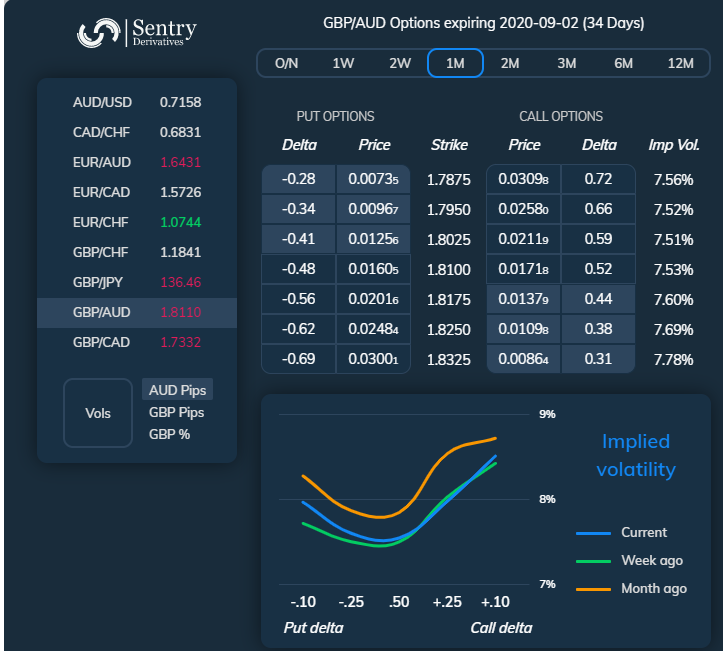Switch to the 3M expiry tab

567,63
